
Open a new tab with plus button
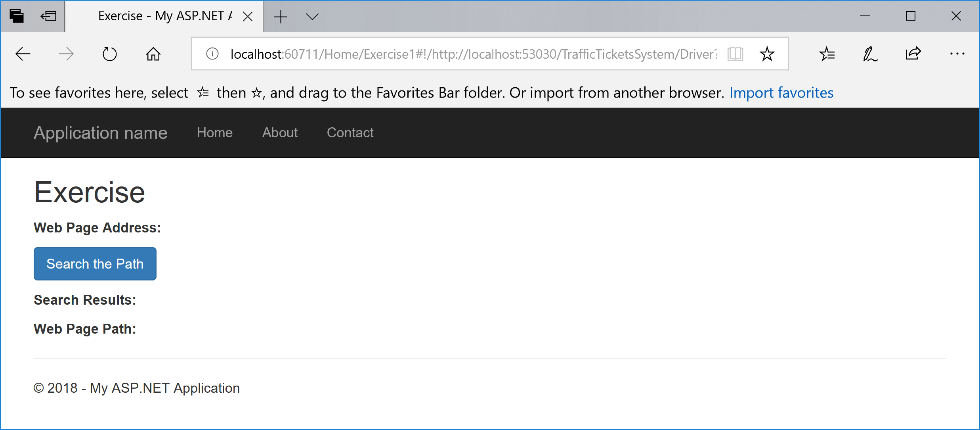coord(281,17)
